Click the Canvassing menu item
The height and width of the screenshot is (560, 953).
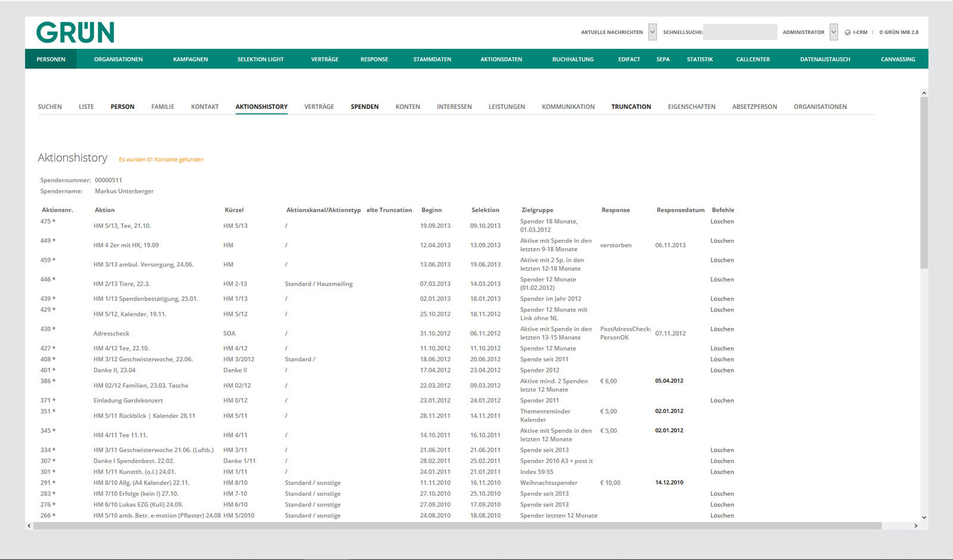coord(898,59)
